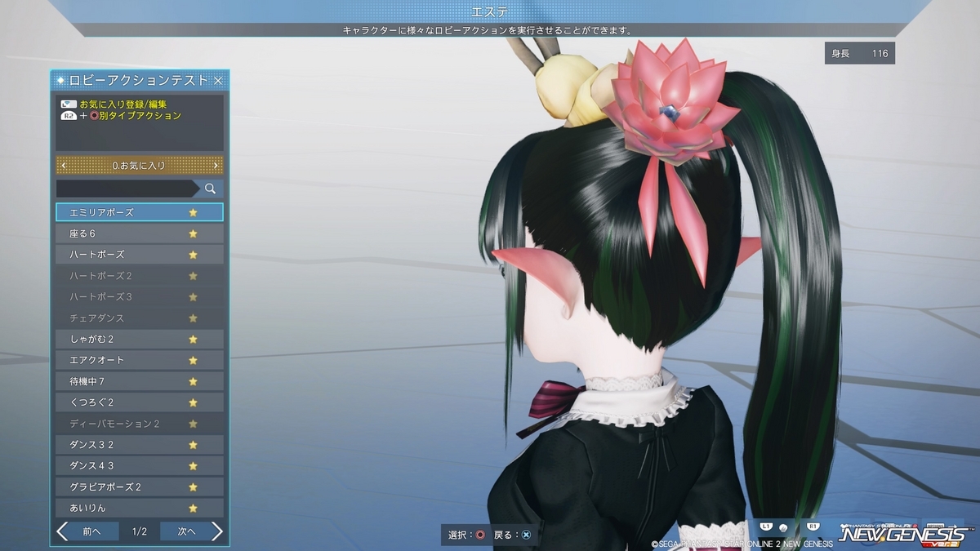
Task: Toggle favorite star for くつろぐ2
Action: click(194, 402)
